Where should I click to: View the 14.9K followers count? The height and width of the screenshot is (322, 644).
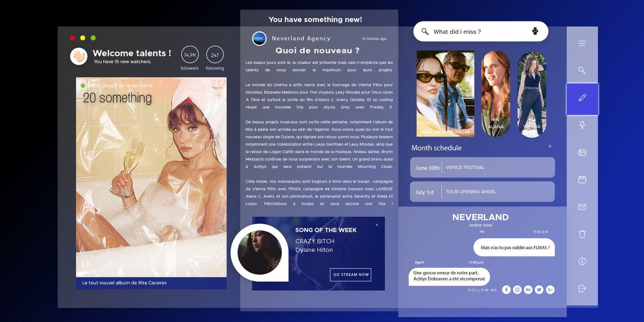tap(189, 55)
